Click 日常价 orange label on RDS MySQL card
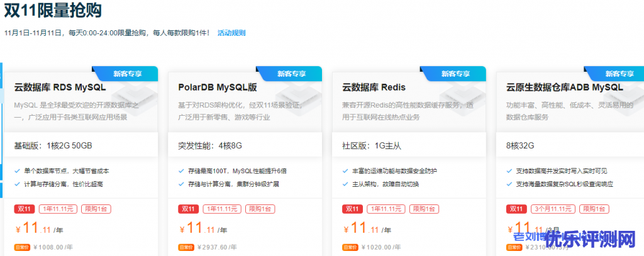The width and height of the screenshot is (644, 256). (x=22, y=247)
